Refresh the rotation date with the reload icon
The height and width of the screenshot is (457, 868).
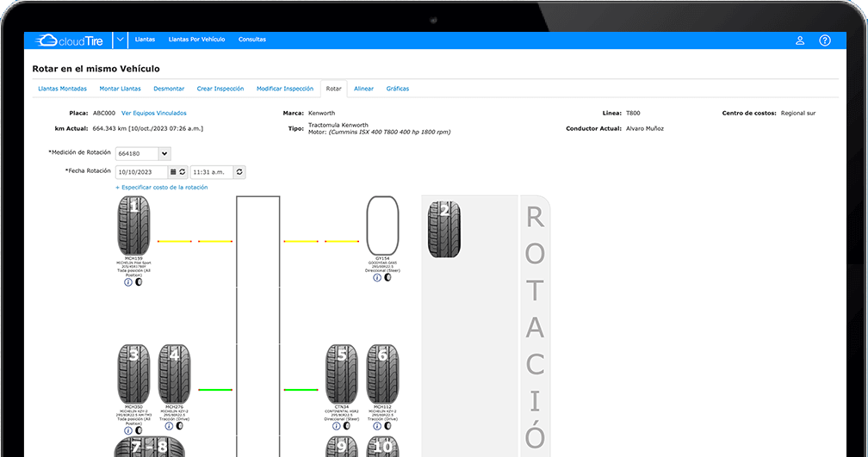[183, 172]
